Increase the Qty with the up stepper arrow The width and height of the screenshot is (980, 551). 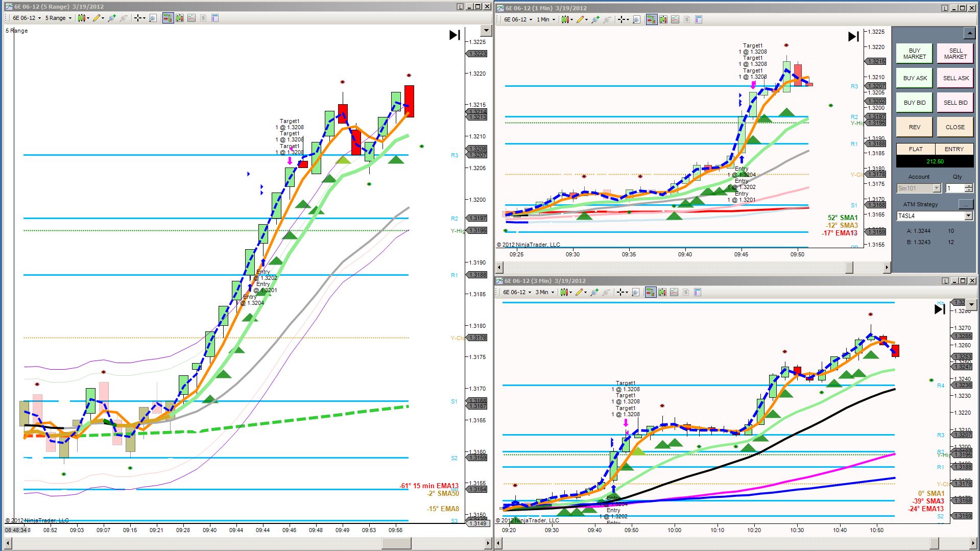click(x=968, y=186)
